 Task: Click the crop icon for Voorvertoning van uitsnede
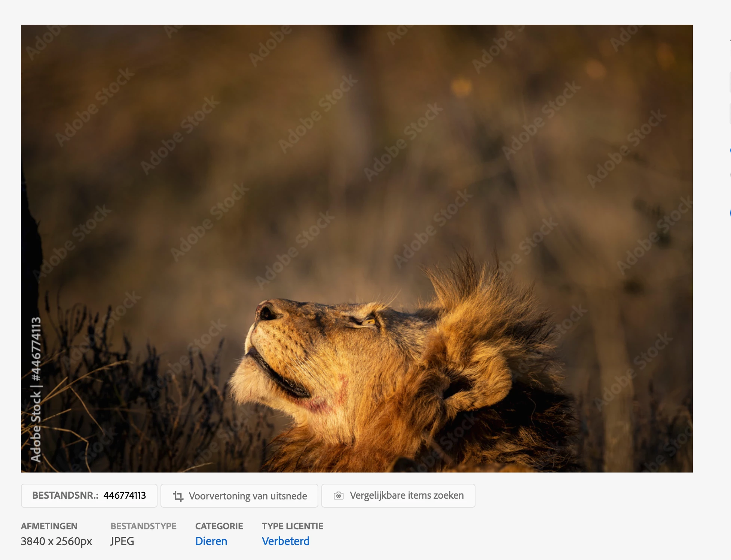tap(178, 496)
